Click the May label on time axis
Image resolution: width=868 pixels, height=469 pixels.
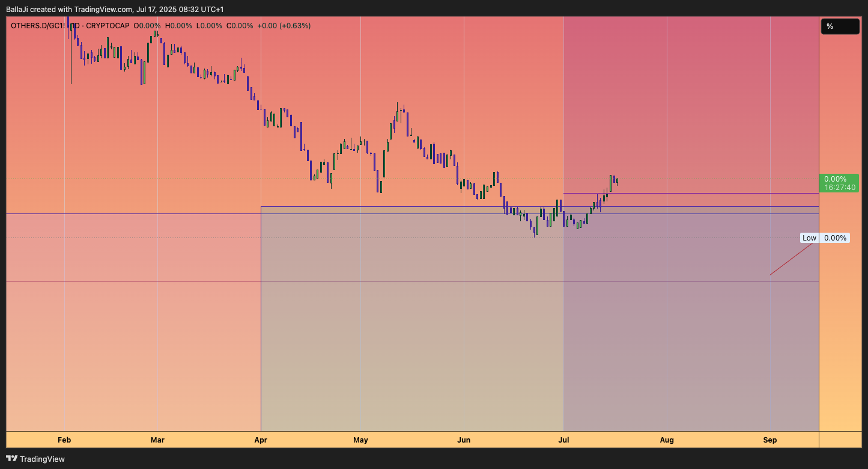point(360,440)
